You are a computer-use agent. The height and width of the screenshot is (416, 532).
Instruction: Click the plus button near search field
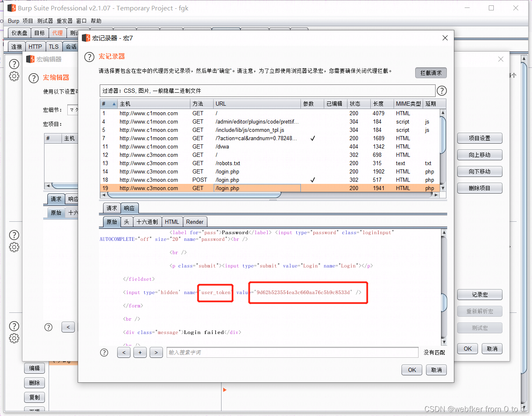tap(140, 353)
